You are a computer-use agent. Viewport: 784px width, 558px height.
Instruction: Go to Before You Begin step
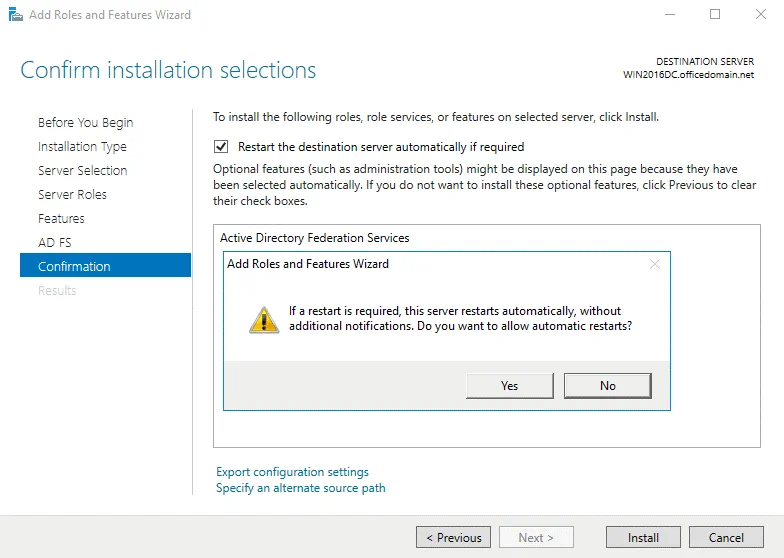coord(85,122)
